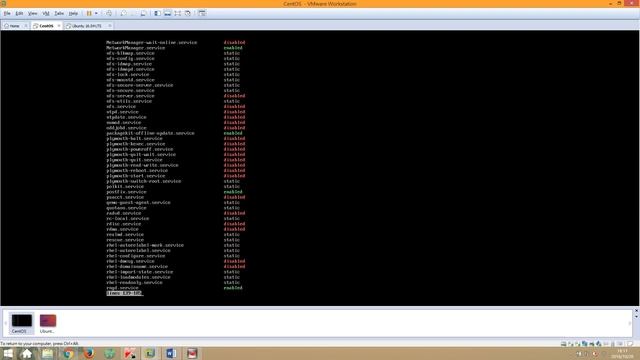Image resolution: width=640 pixels, height=360 pixels.
Task: Click the sound card device status icon
Action: 598,344
